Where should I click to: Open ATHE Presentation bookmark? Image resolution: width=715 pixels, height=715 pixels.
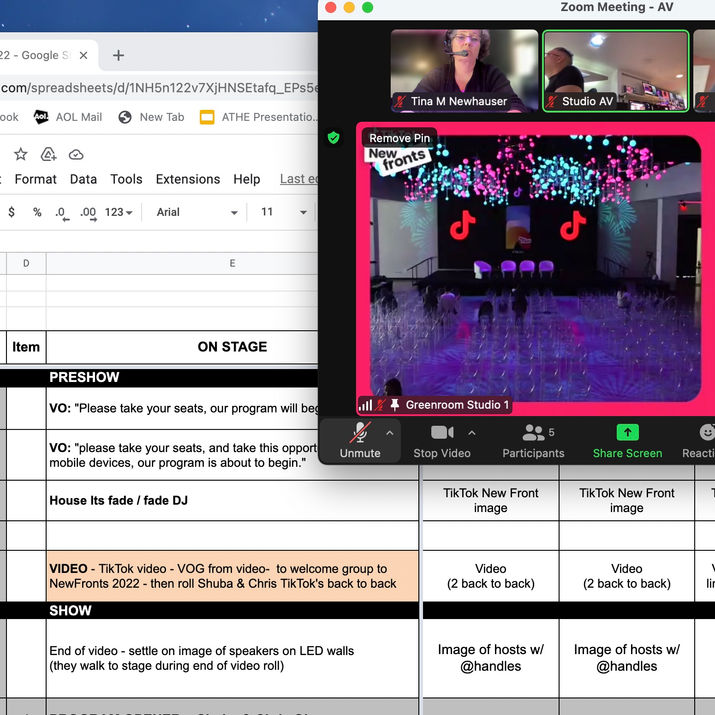(258, 117)
